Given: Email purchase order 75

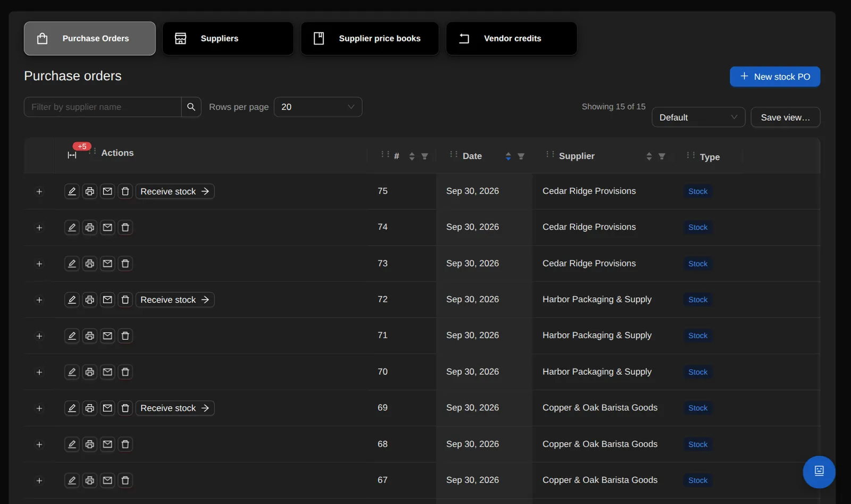Looking at the screenshot, I should pyautogui.click(x=107, y=191).
